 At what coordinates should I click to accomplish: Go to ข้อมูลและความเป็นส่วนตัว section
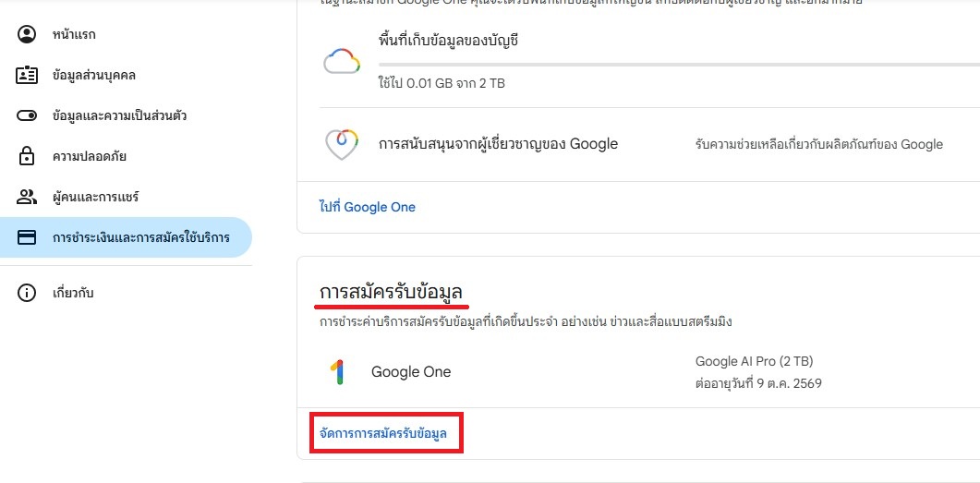[x=119, y=116]
